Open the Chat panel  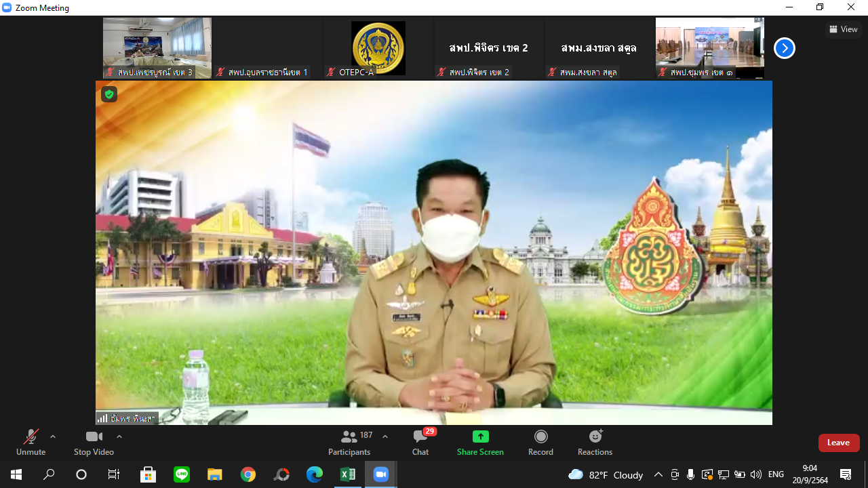point(420,443)
